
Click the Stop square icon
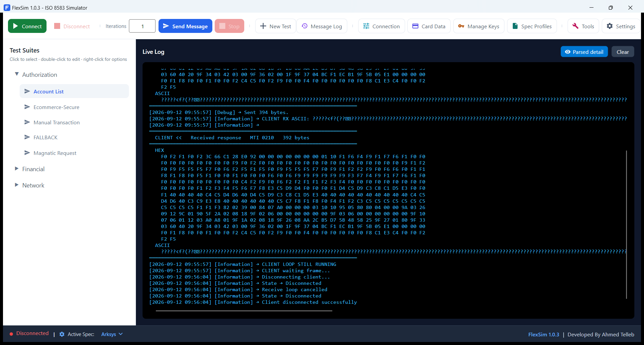coord(222,26)
